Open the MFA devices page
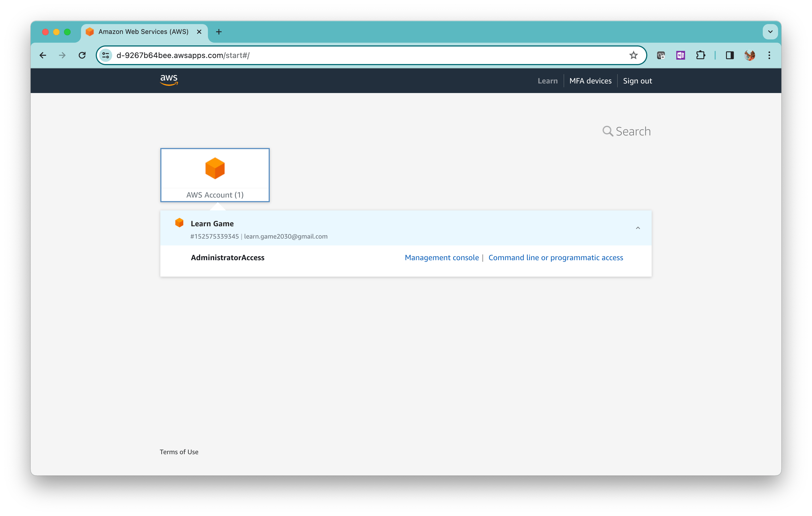The width and height of the screenshot is (812, 516). pyautogui.click(x=590, y=81)
